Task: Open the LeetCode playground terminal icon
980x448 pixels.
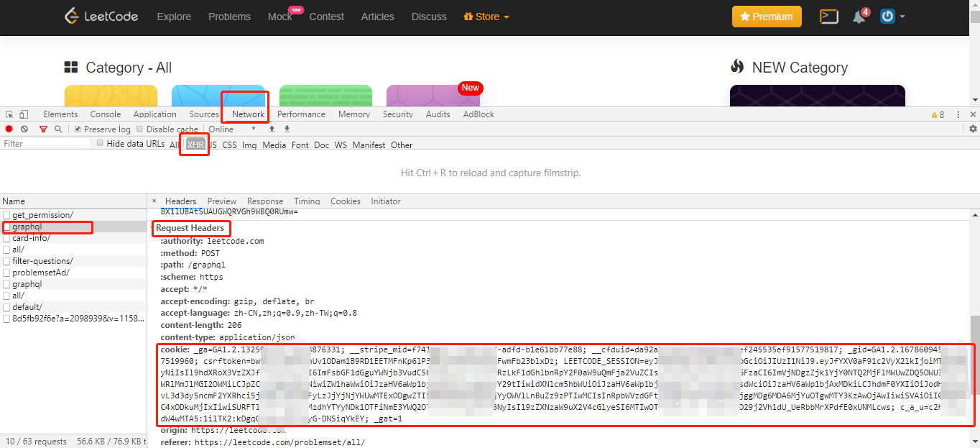Action: click(x=829, y=16)
